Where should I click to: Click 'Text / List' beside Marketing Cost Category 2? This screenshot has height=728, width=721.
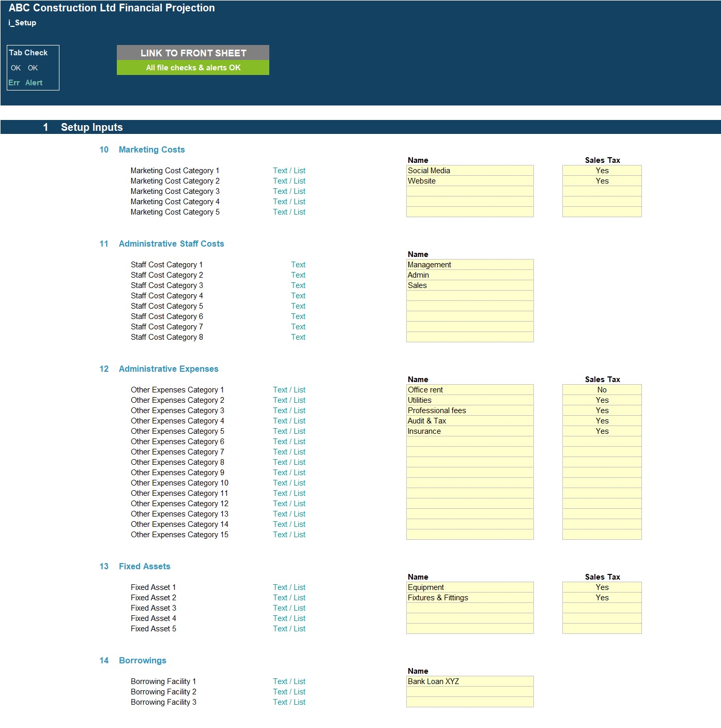click(289, 181)
